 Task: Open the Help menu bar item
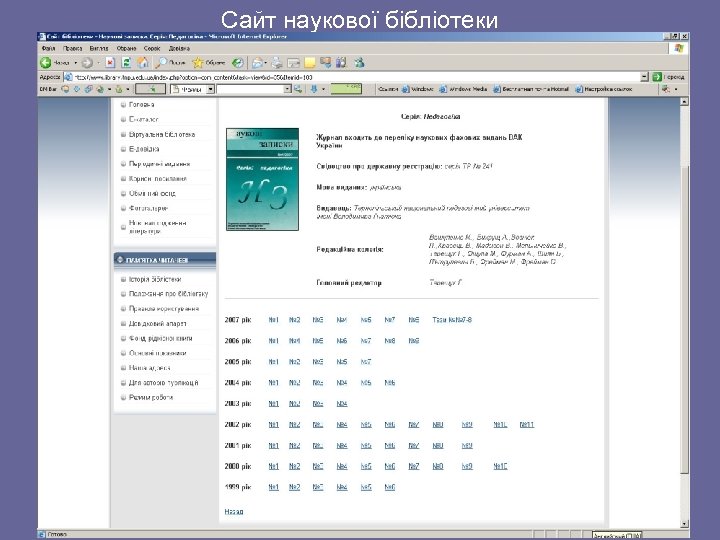179,48
